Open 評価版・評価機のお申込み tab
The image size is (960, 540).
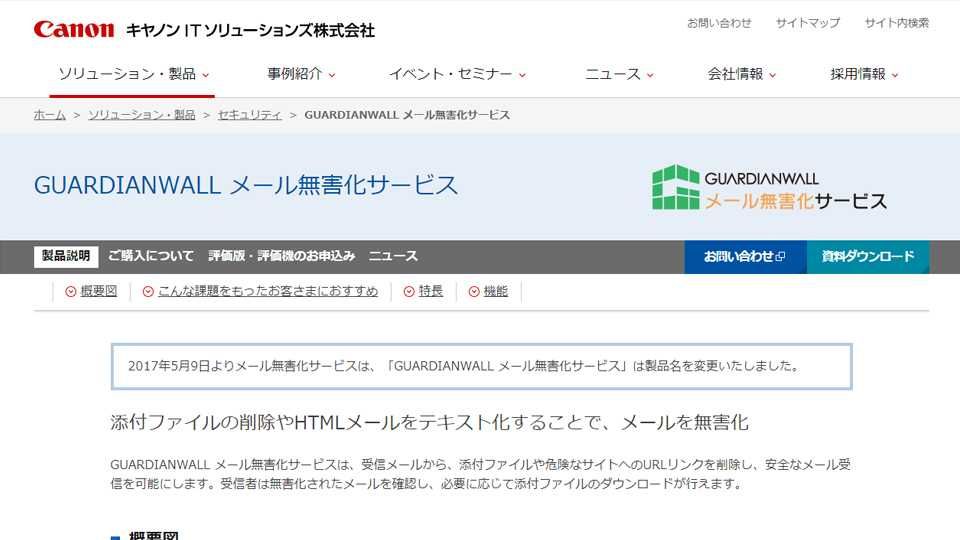281,256
